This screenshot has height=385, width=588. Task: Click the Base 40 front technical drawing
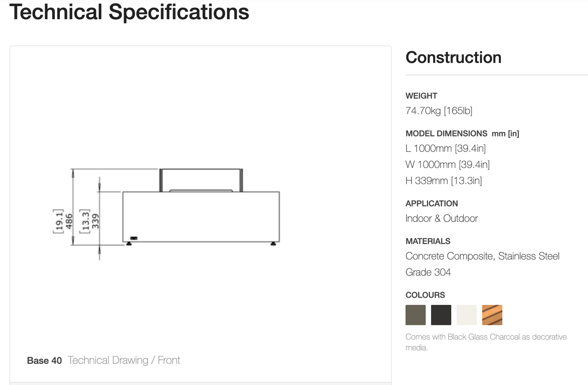(x=166, y=214)
